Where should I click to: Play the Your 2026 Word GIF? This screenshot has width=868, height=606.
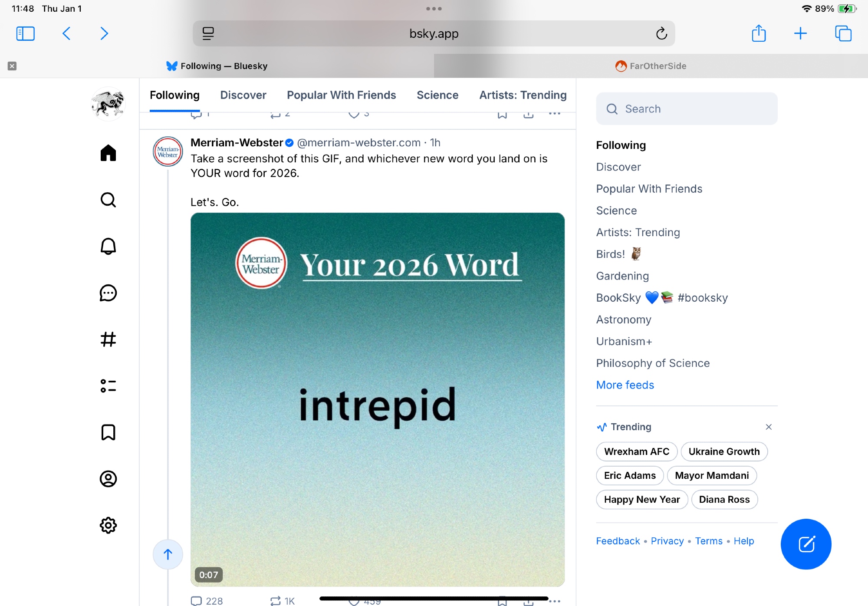[377, 399]
